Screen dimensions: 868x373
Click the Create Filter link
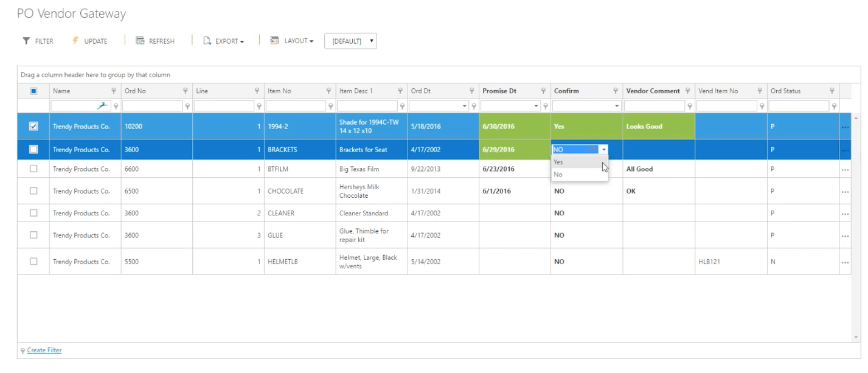pos(44,350)
